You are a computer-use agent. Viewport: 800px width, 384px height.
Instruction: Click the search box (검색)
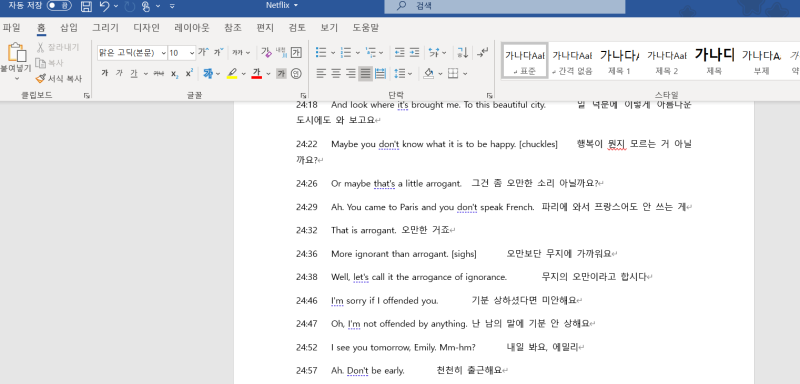505,6
